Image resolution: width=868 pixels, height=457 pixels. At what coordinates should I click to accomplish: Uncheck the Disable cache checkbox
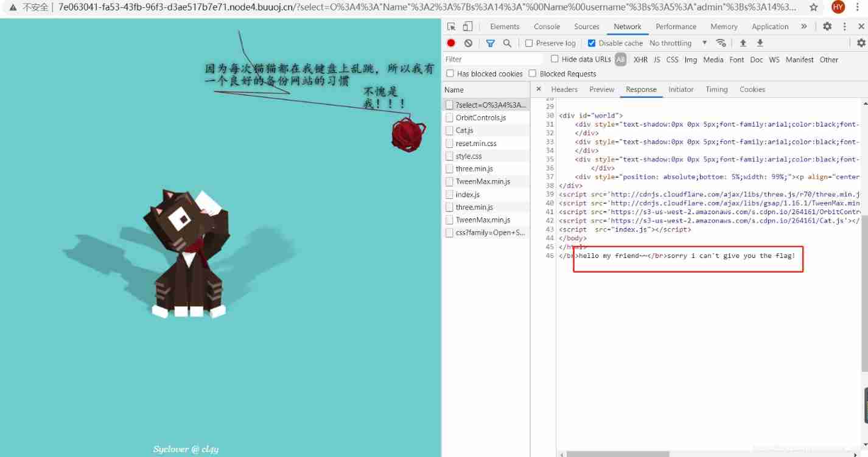coord(592,43)
